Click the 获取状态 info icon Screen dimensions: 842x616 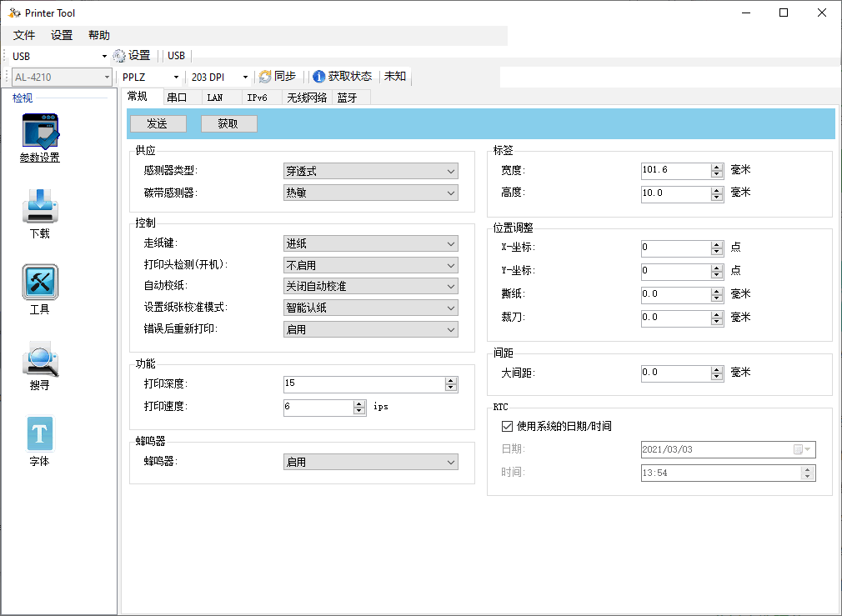pos(319,77)
